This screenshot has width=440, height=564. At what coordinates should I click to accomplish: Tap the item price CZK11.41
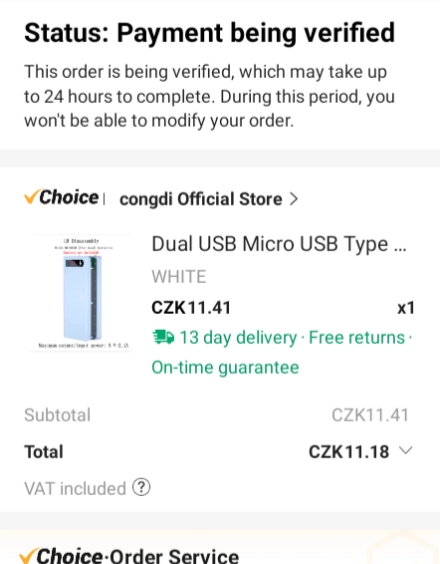pyautogui.click(x=191, y=308)
